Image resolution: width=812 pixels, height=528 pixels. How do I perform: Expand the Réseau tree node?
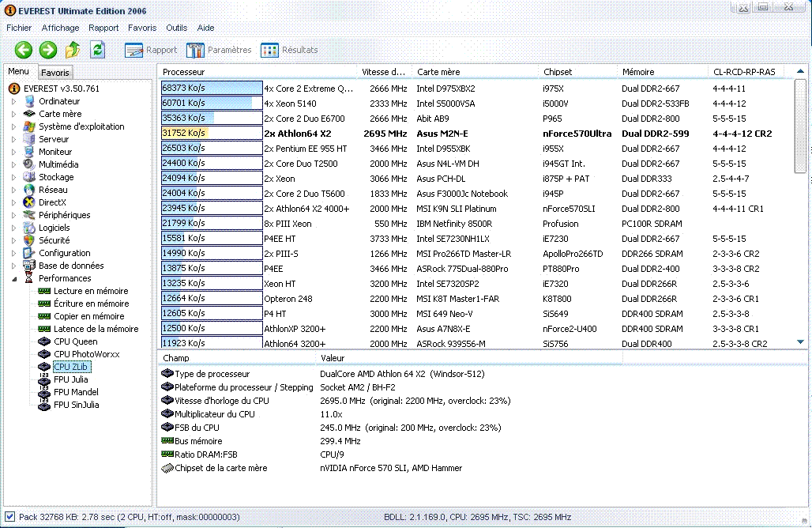pyautogui.click(x=14, y=190)
